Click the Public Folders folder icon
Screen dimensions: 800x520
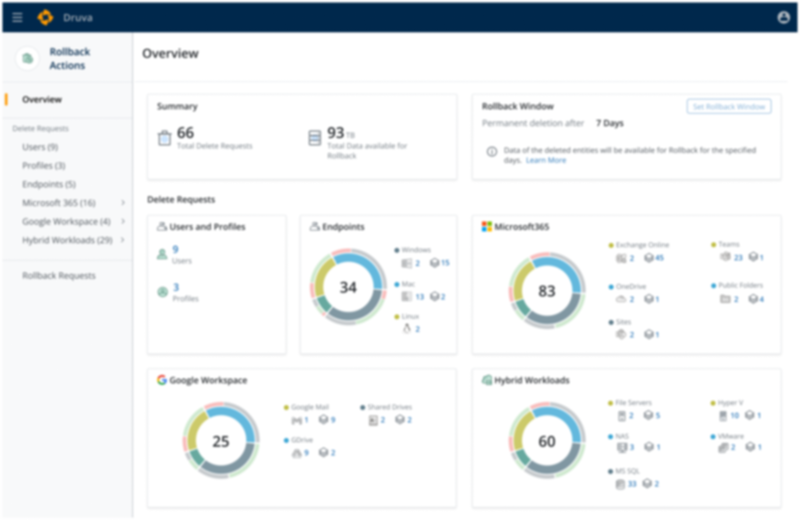pos(725,299)
